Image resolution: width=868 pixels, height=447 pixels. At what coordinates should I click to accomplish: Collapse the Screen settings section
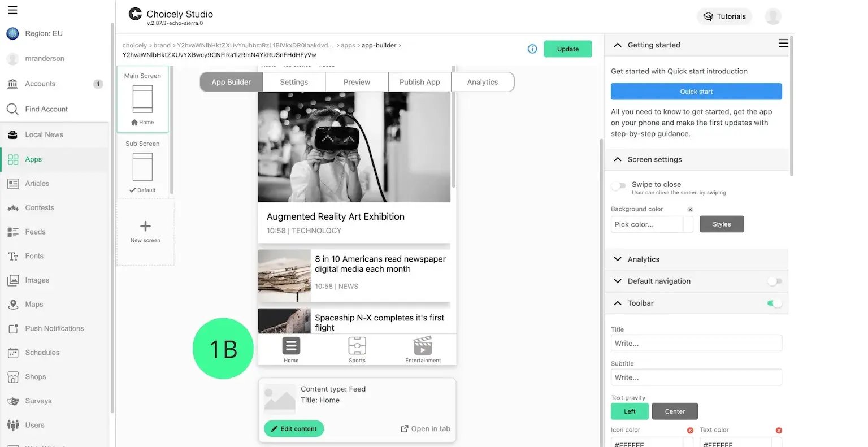pos(618,160)
